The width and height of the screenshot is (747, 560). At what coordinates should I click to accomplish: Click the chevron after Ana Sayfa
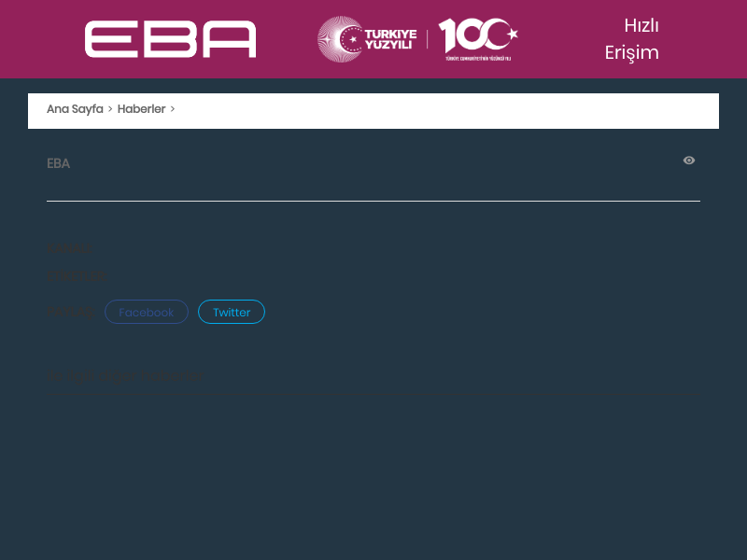pos(110,109)
